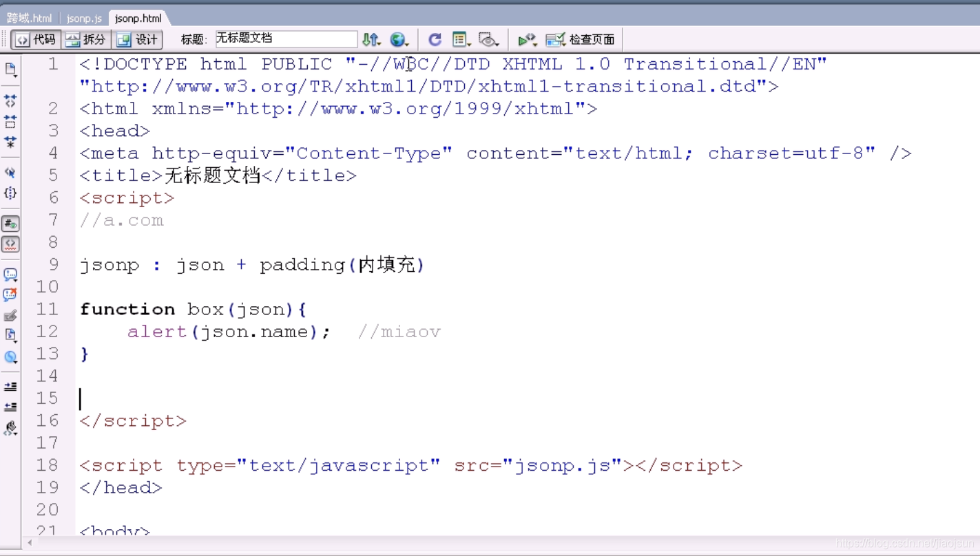Viewport: 980px width, 556px height.
Task: Switch to Code view (代码)
Action: tap(36, 40)
